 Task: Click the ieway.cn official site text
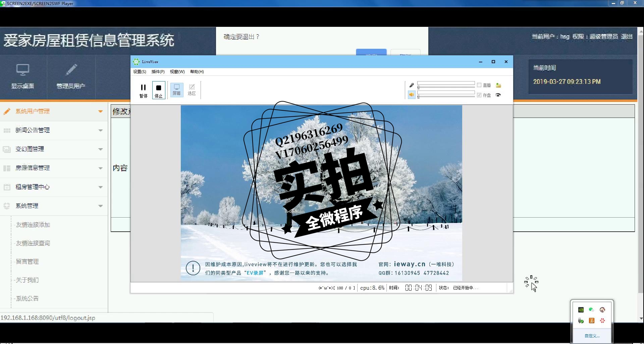(410, 264)
